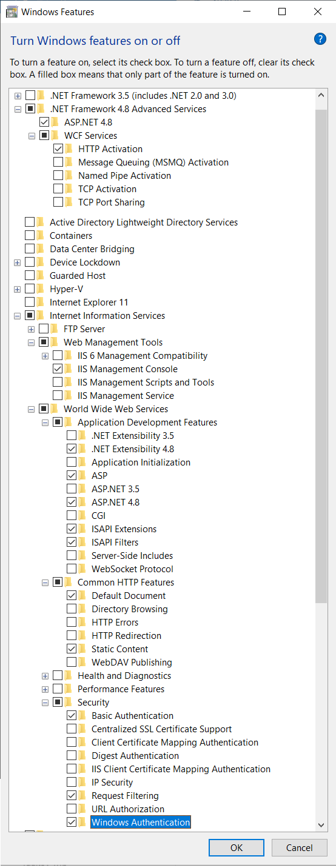The height and width of the screenshot is (868, 336).
Task: Select the WebDAV Publishing label
Action: pyautogui.click(x=132, y=663)
